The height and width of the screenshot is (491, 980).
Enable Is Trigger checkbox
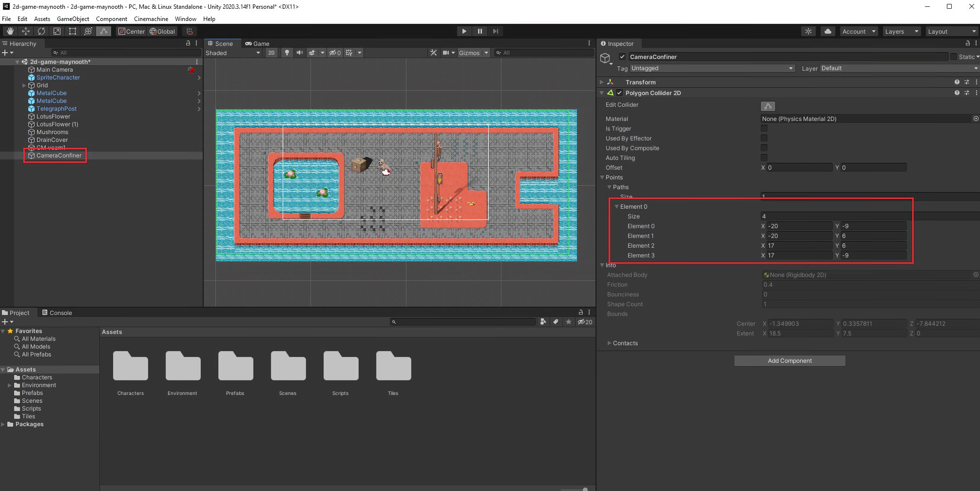tap(764, 128)
